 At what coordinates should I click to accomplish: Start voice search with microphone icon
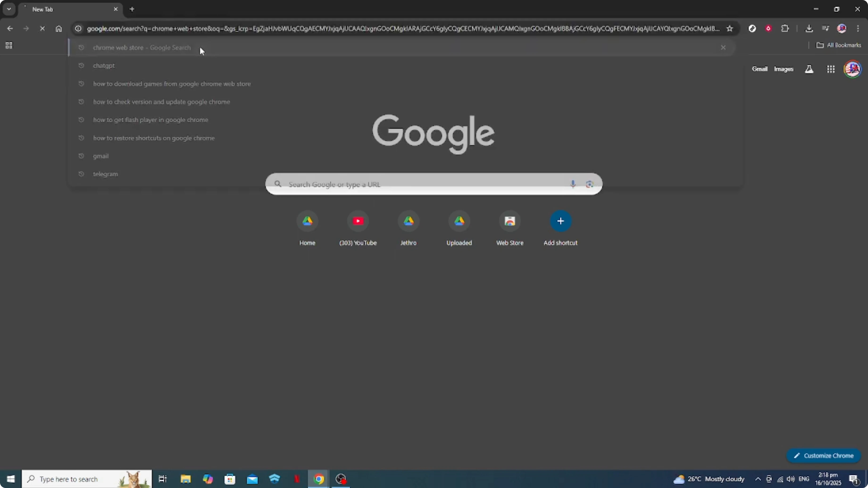573,184
